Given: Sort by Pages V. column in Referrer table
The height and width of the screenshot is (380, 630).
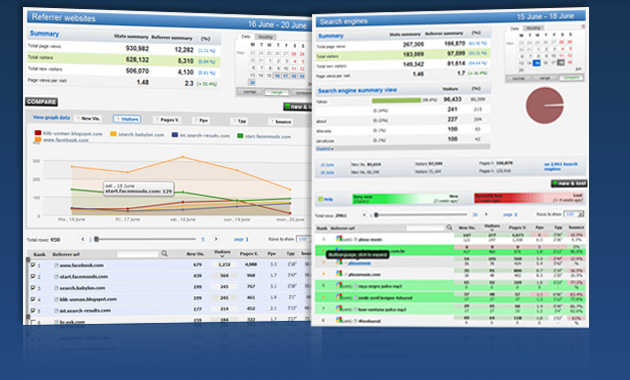Looking at the screenshot, I should pyautogui.click(x=249, y=253).
